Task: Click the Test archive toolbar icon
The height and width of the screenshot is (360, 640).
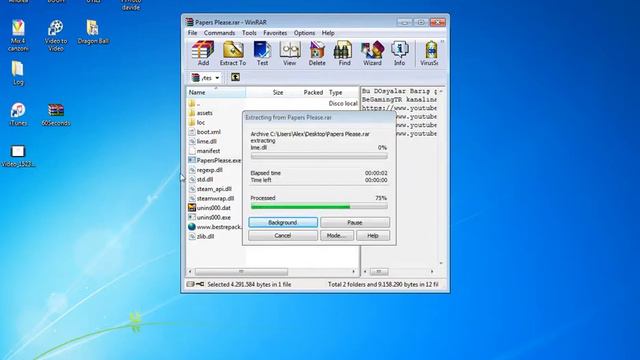Action: pos(262,53)
